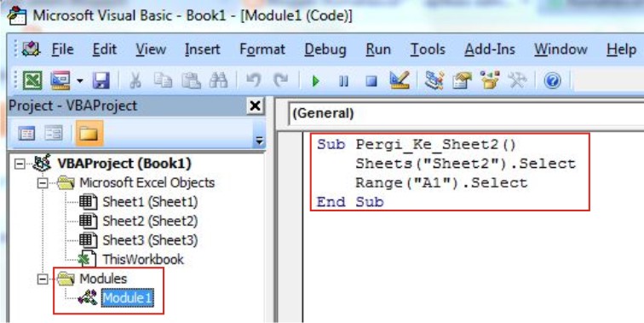
Task: Click the View Object icon in Project pane
Action: [54, 134]
